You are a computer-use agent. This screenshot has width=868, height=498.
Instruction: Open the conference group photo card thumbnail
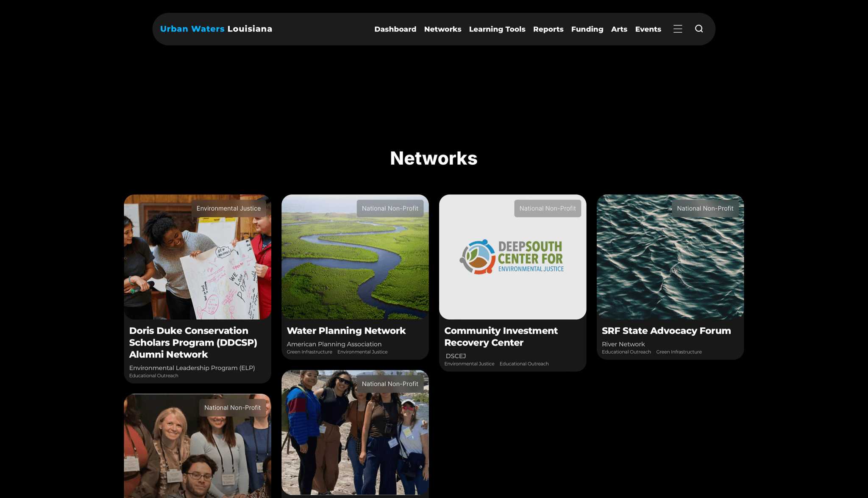(198, 446)
